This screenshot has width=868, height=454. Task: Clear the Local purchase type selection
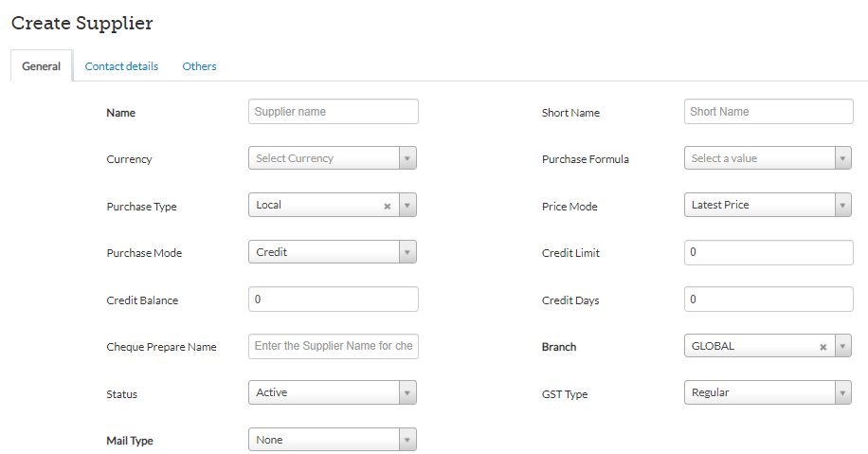[x=387, y=206]
